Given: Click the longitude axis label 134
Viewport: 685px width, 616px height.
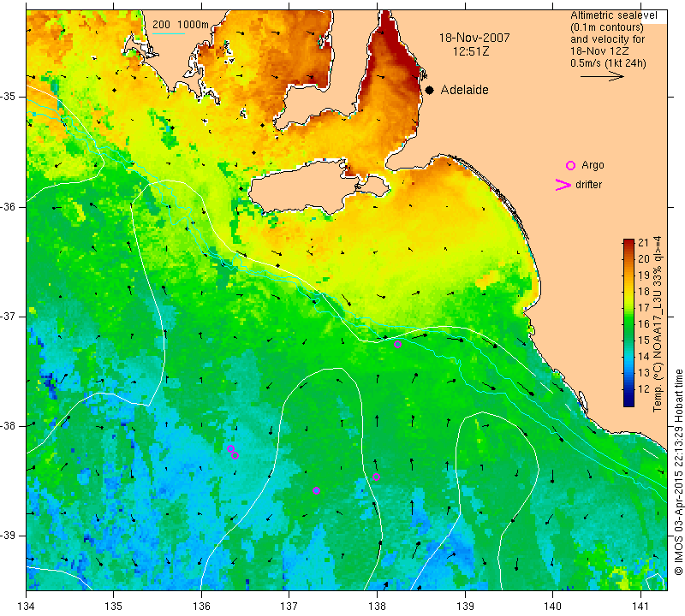Looking at the screenshot, I should click(x=27, y=606).
